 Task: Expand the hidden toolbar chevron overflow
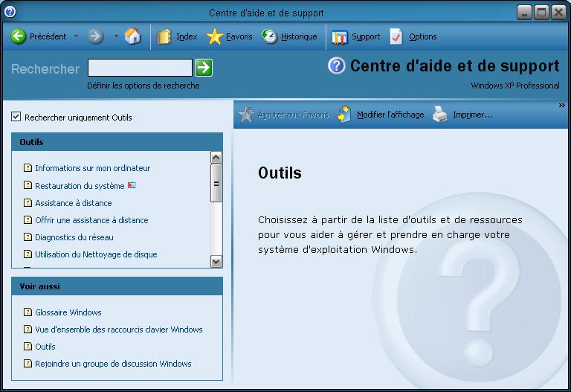(x=562, y=106)
